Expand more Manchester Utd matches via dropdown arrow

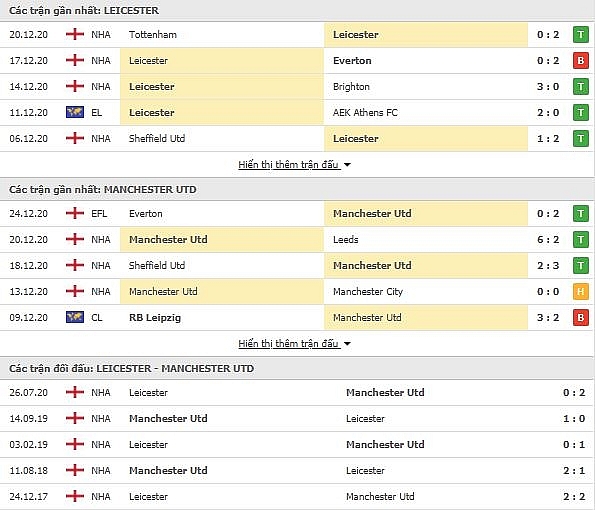tap(347, 344)
